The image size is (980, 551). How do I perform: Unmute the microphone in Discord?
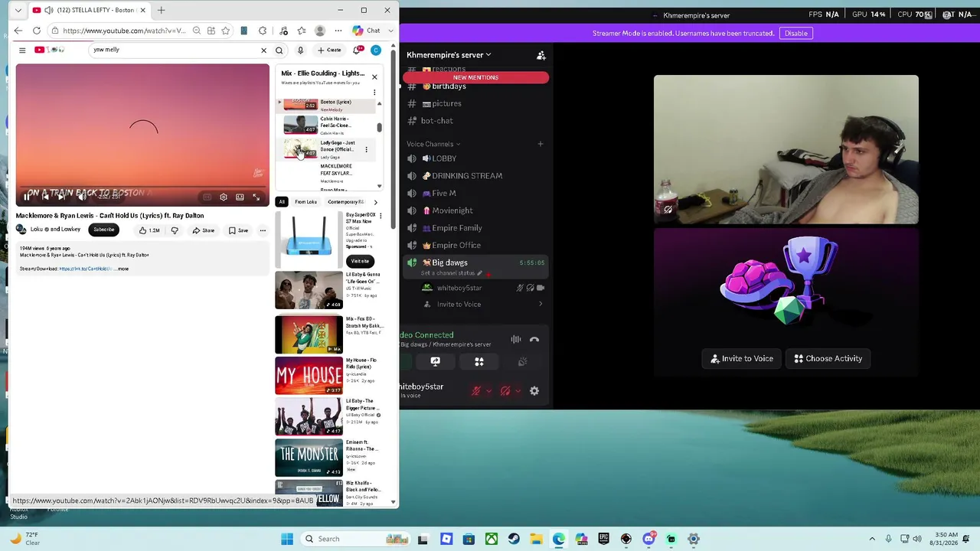click(476, 391)
